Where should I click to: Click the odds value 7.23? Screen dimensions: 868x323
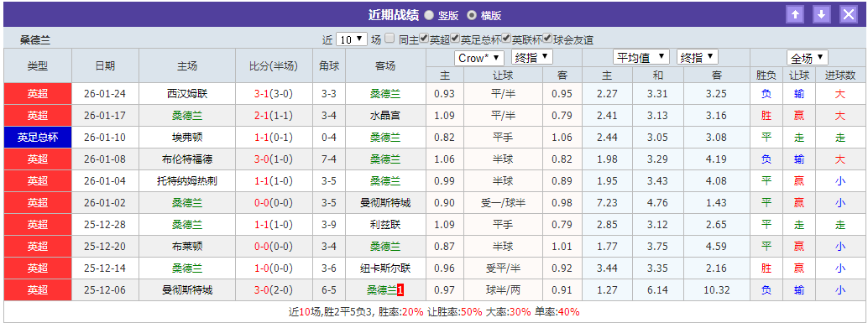[607, 203]
